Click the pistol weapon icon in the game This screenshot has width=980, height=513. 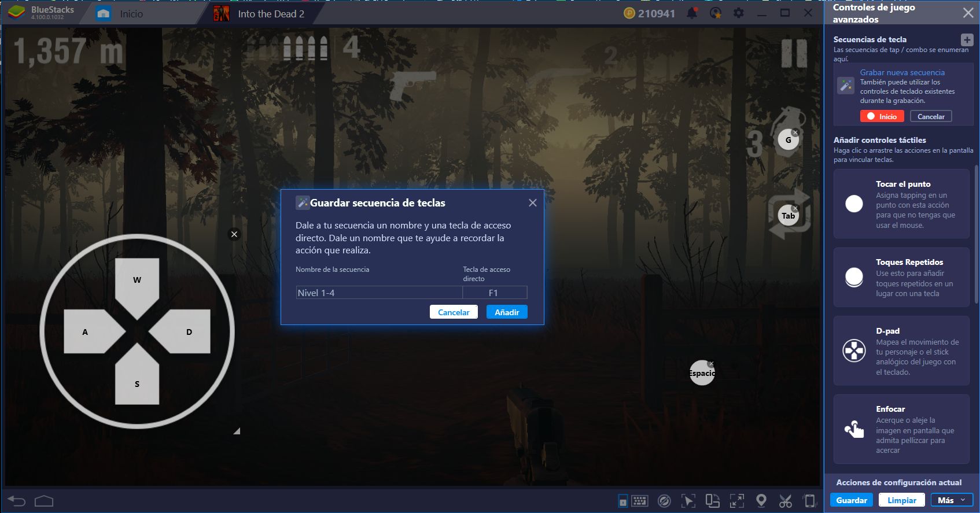coord(412,85)
